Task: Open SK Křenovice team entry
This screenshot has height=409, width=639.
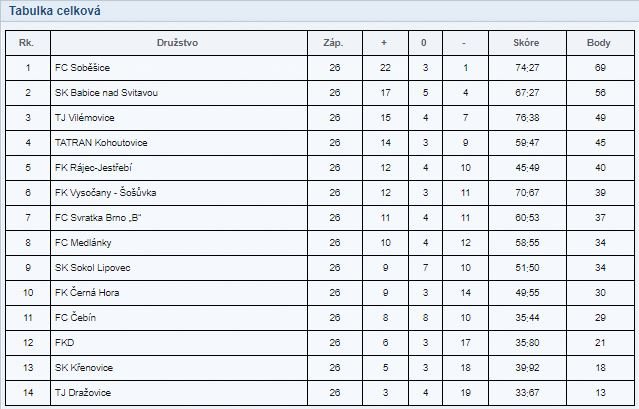Action: (x=84, y=367)
